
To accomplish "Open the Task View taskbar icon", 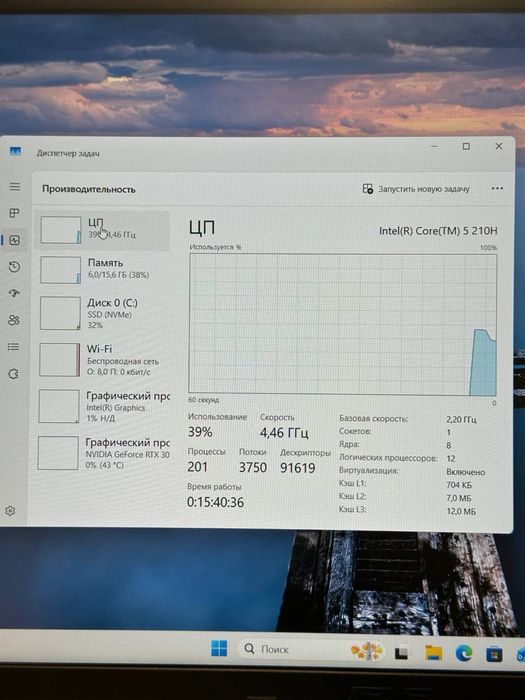I will point(401,654).
